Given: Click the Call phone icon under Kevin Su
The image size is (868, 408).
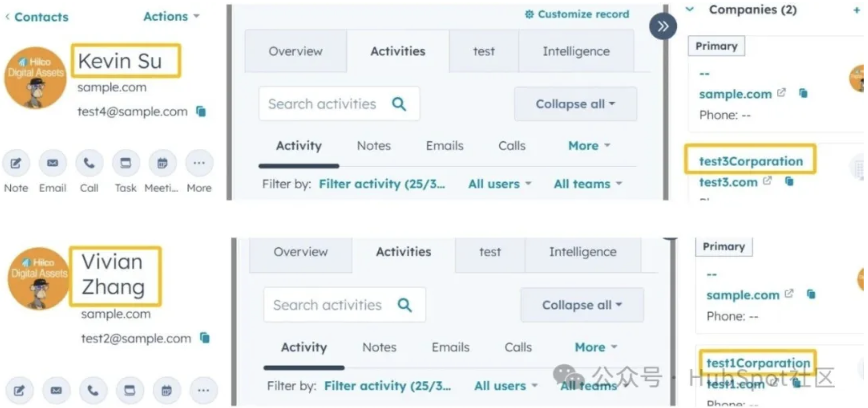Looking at the screenshot, I should (89, 163).
